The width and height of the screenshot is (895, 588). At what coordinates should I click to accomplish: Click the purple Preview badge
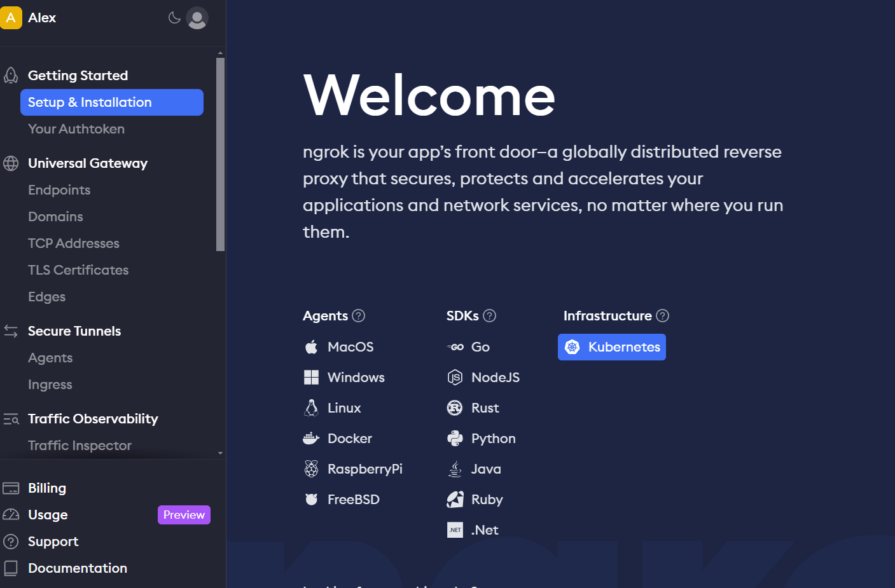(184, 515)
